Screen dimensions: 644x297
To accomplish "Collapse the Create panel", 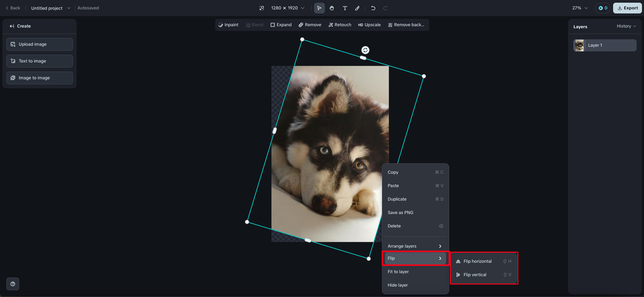I will point(12,26).
